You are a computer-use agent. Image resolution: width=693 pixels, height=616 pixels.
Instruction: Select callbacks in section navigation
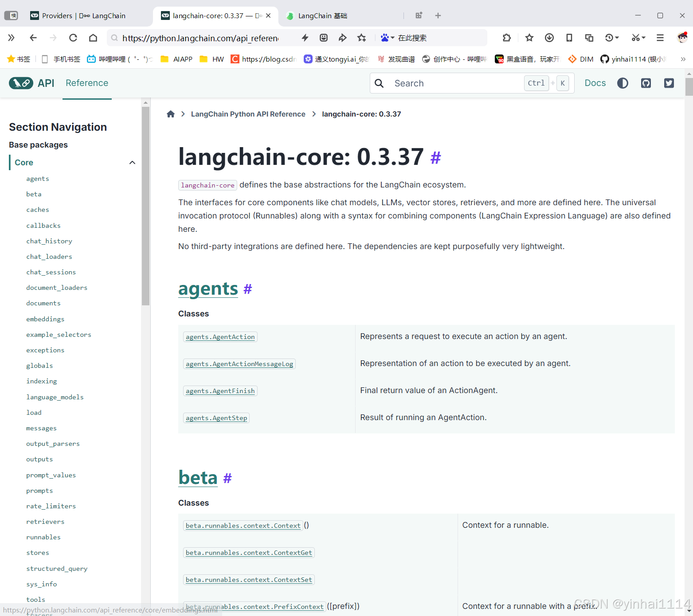pyautogui.click(x=43, y=226)
